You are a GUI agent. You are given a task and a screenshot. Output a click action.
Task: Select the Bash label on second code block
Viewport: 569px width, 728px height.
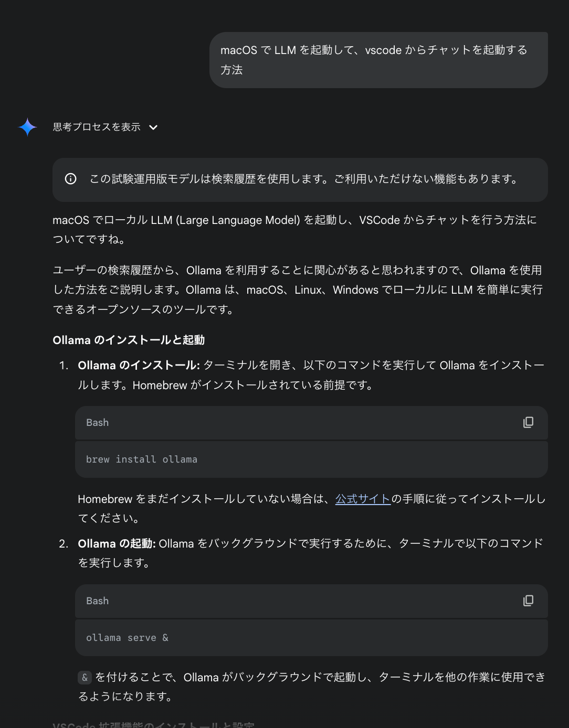click(97, 601)
